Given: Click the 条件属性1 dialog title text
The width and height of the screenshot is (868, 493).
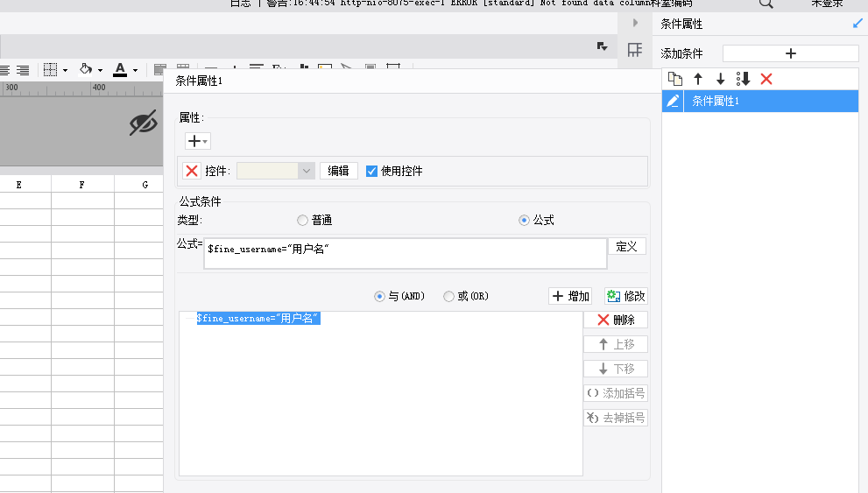Looking at the screenshot, I should pyautogui.click(x=200, y=81).
